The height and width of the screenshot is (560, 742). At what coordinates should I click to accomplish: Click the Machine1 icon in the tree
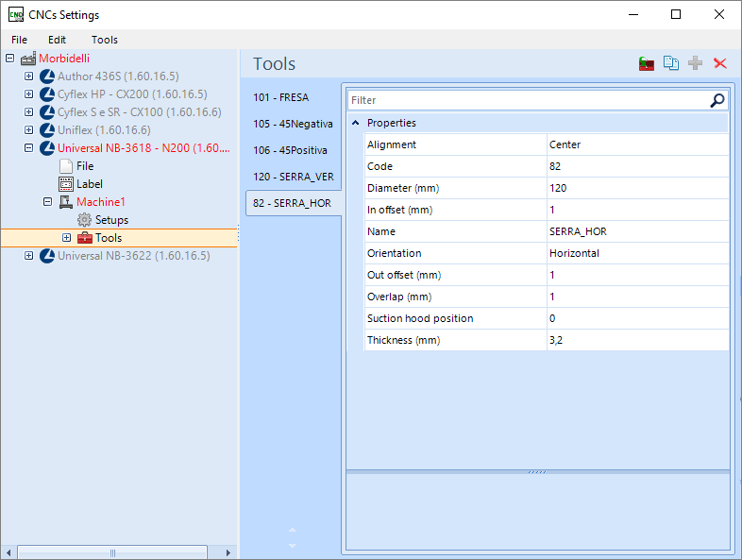tap(66, 202)
